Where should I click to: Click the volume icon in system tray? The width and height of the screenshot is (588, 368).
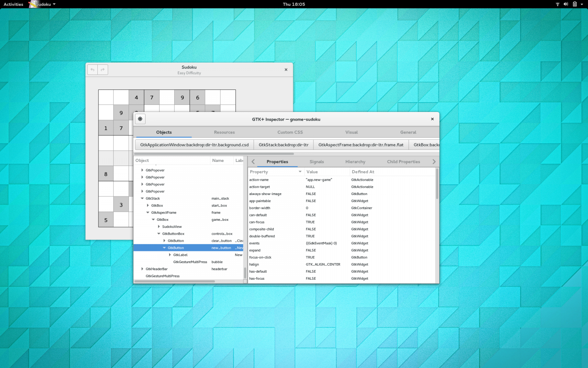[566, 4]
